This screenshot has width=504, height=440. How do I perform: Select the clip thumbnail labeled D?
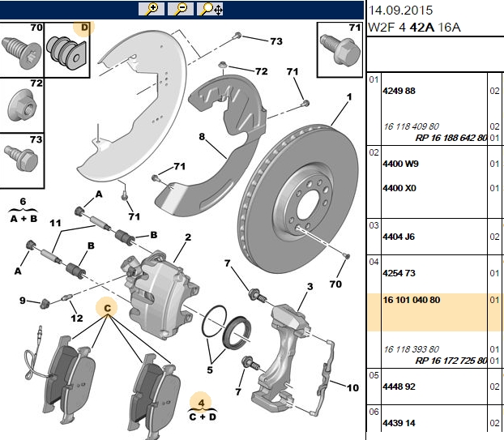coord(67,49)
